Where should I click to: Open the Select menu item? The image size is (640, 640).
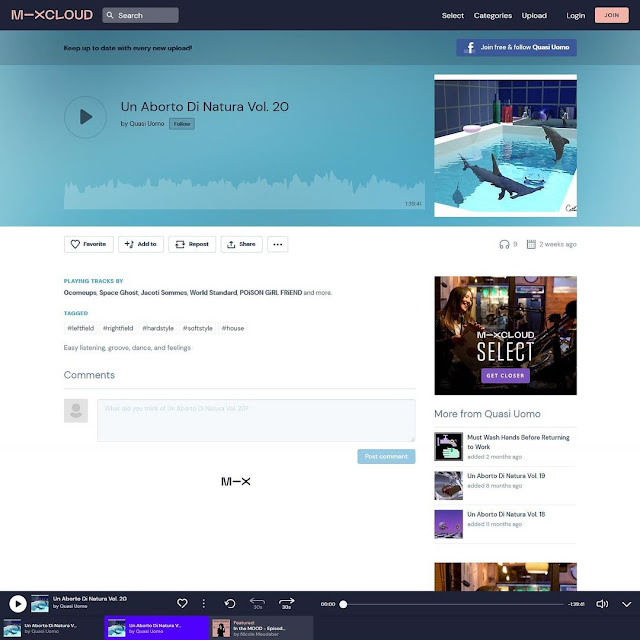tap(453, 16)
